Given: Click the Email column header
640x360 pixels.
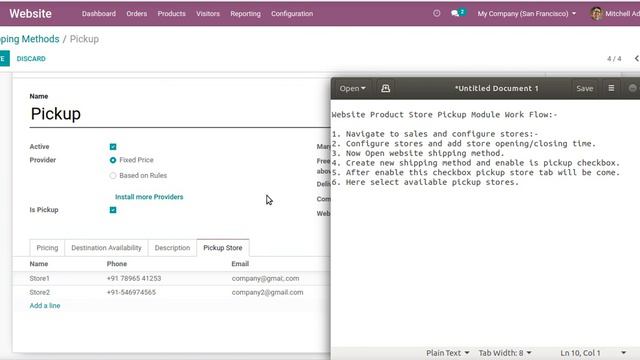Looking at the screenshot, I should [x=240, y=264].
